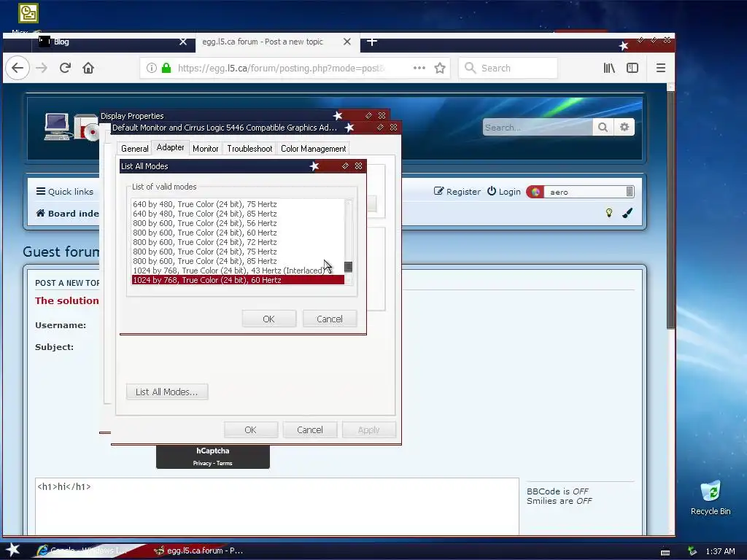Open the page actions three-dot menu
747x560 pixels.
click(x=419, y=68)
